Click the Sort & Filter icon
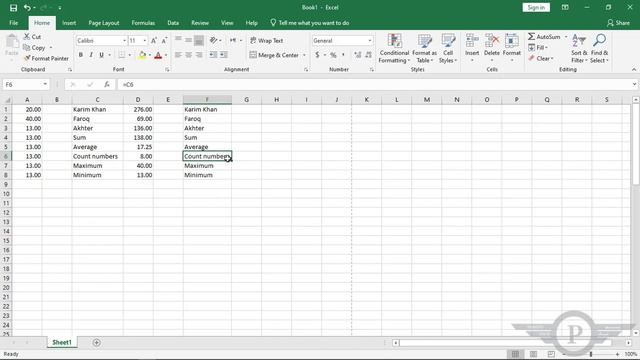 pyautogui.click(x=579, y=41)
